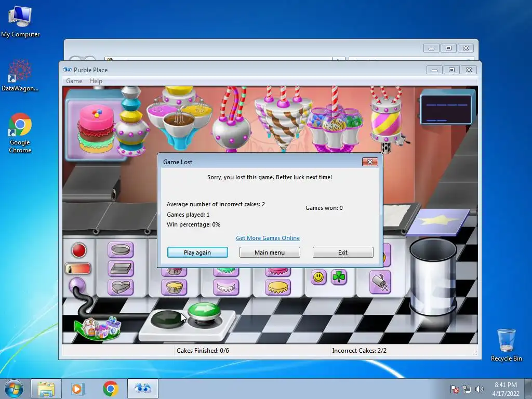Maximize the Purble Place window

click(451, 70)
